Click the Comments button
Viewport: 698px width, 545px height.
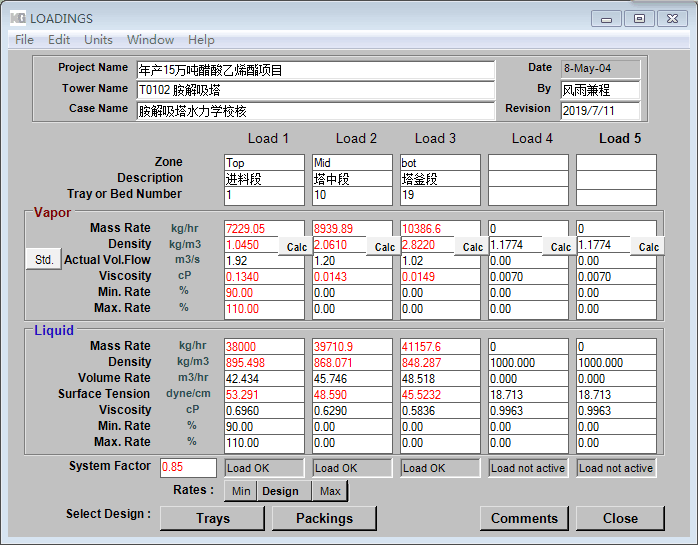[524, 518]
